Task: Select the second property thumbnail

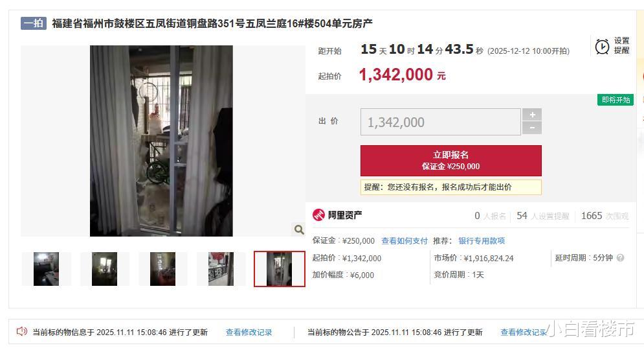Action: 104,269
